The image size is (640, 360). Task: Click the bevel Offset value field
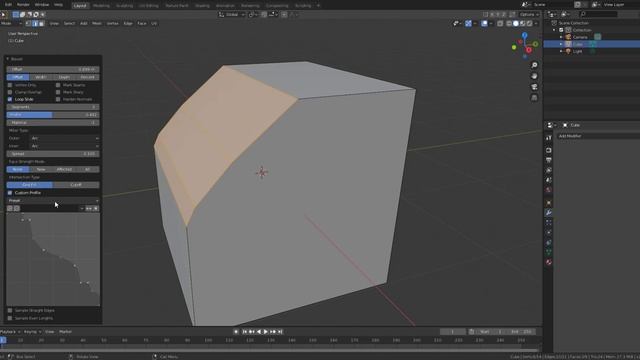click(53, 69)
